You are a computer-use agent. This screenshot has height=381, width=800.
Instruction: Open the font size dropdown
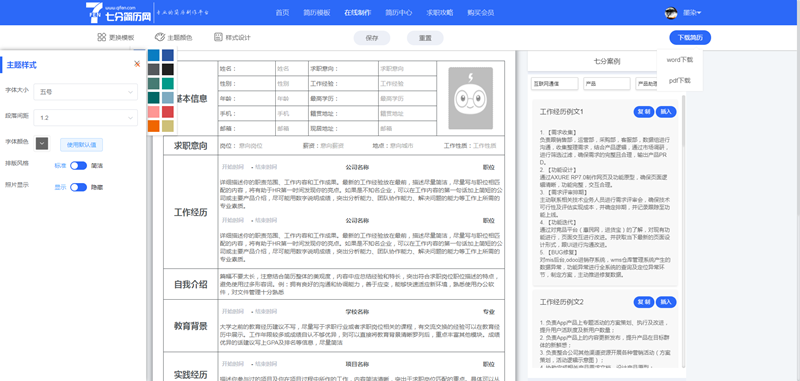pos(86,92)
